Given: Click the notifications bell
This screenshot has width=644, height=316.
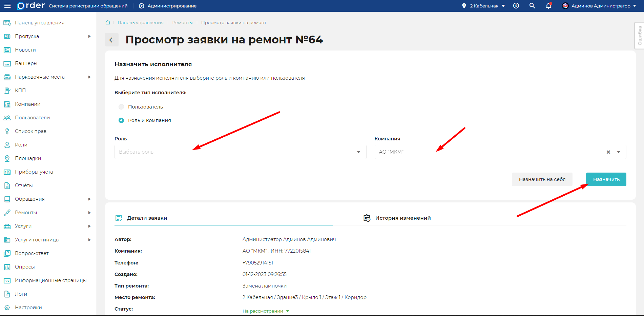Looking at the screenshot, I should (548, 6).
